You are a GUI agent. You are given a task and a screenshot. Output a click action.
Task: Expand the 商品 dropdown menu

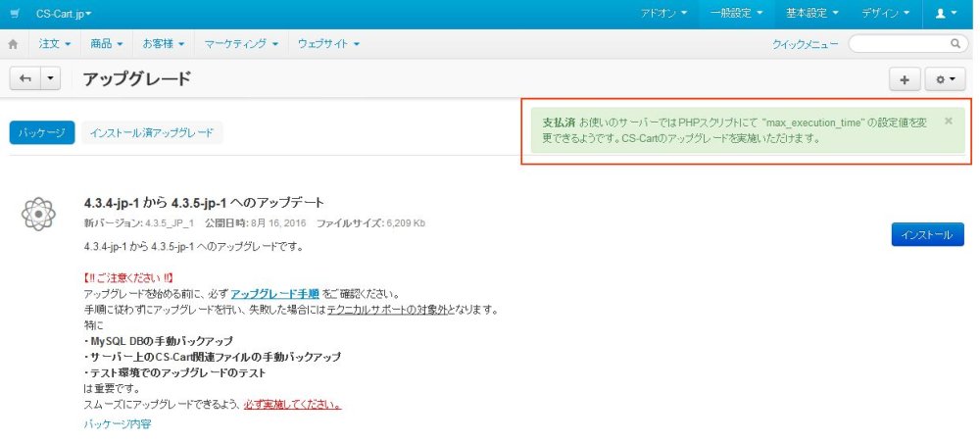coord(106,44)
